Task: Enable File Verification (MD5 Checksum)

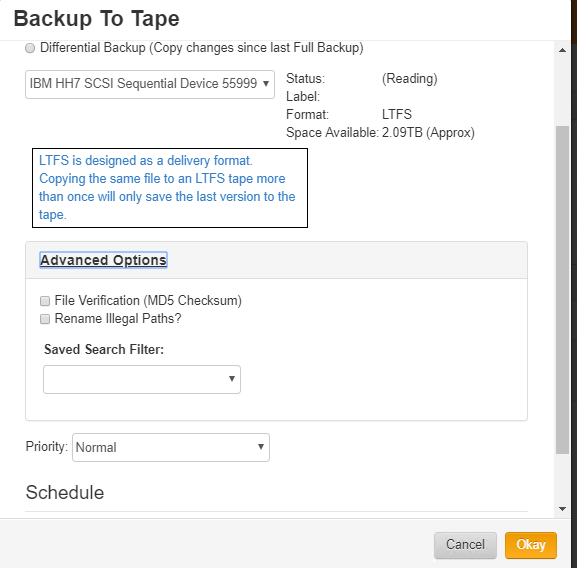Action: pos(45,301)
